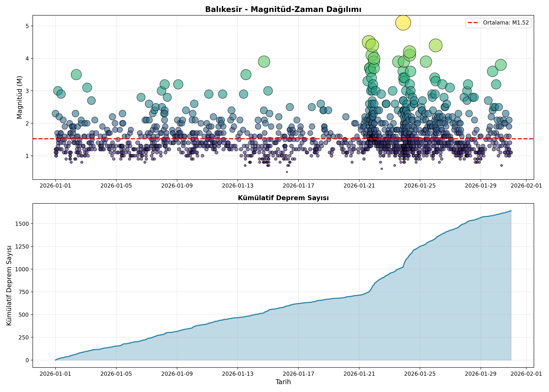
Task: Click "2026-01-09" date under the magnitude scatter chart
Action: (177, 186)
